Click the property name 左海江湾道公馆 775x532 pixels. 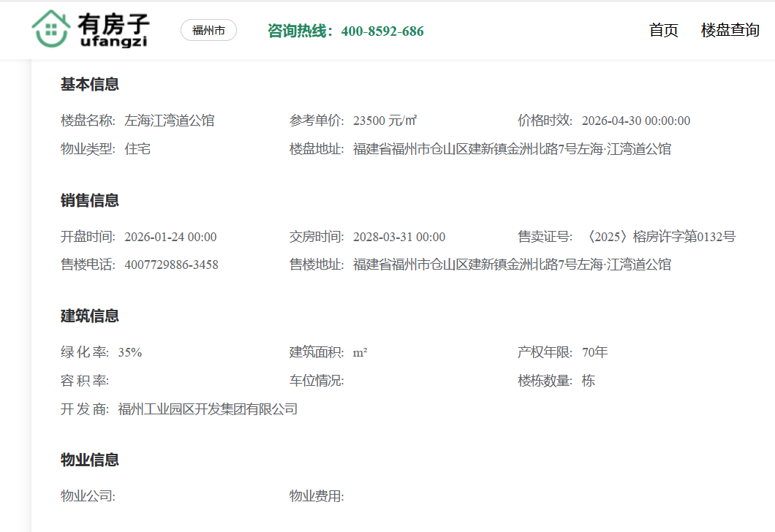(x=170, y=121)
